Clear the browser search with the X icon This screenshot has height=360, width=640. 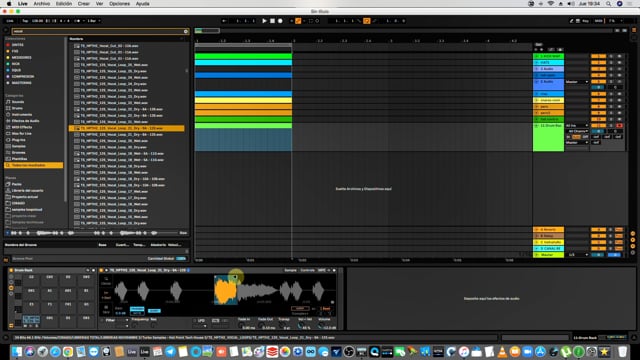click(186, 31)
